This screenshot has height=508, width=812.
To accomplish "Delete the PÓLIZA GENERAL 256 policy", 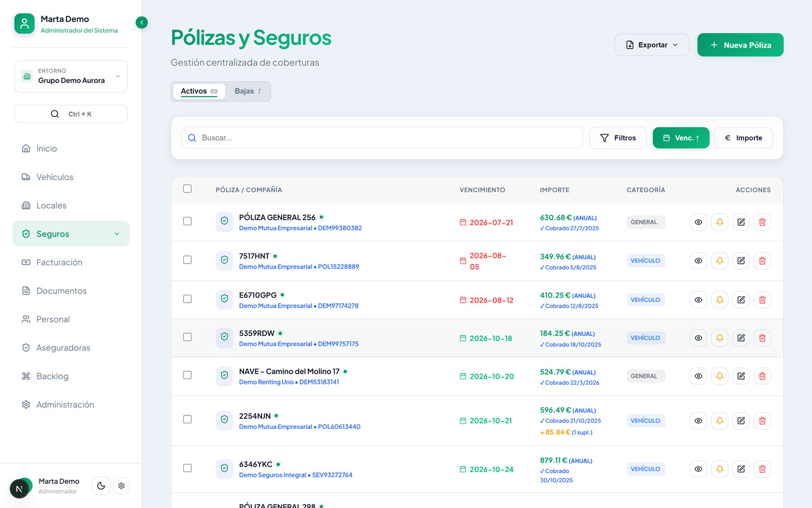I will coord(762,222).
